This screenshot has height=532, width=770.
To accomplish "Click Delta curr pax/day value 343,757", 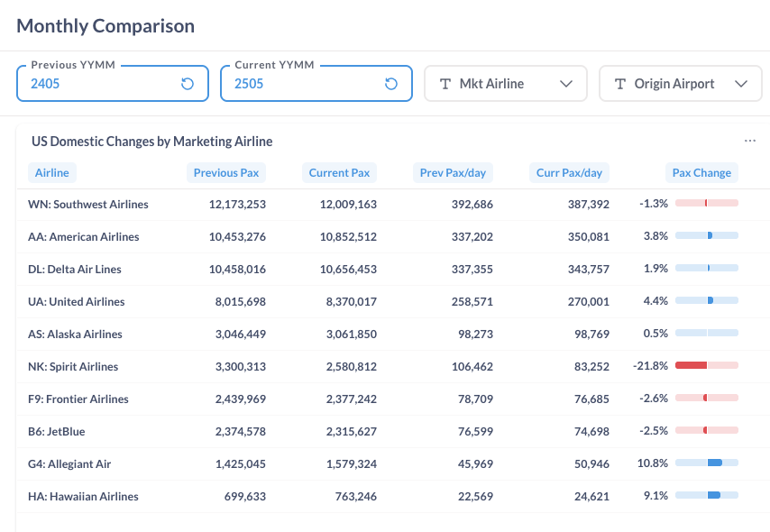I will [x=588, y=270].
